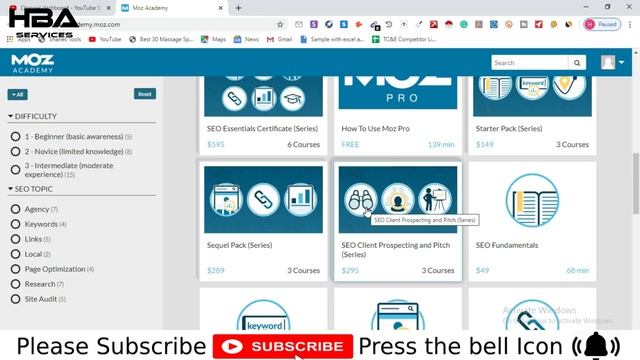Select the Page Optimization topic radio button
Viewport: 640px width, 360px height.
[16, 269]
